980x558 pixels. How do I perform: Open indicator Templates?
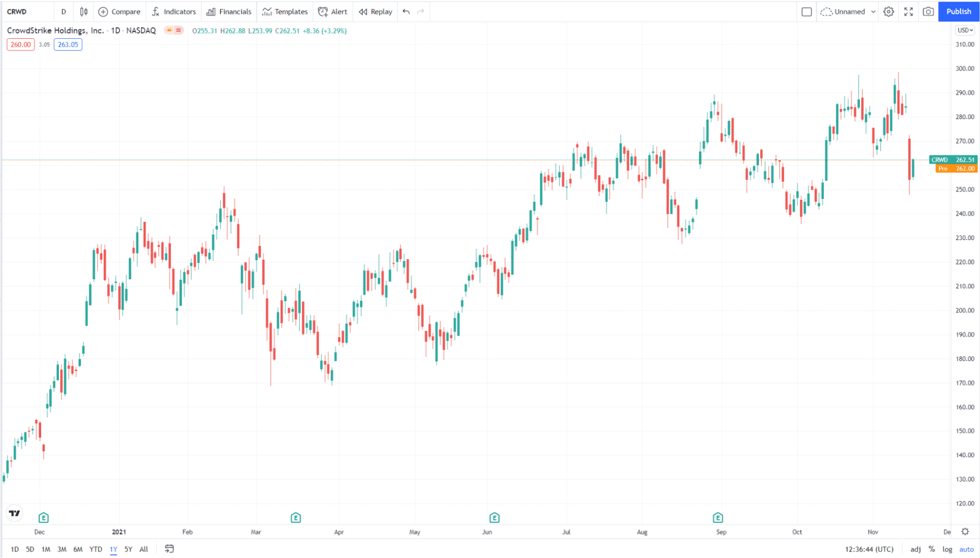285,12
